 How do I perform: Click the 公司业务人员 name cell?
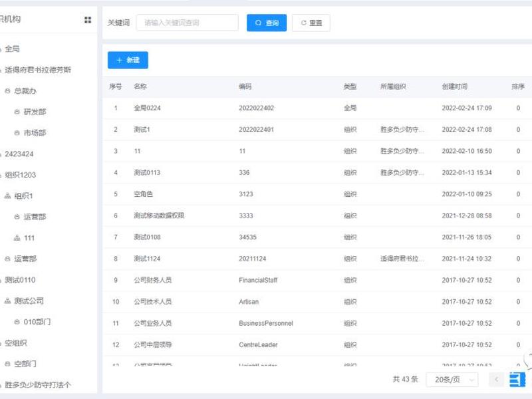153,323
